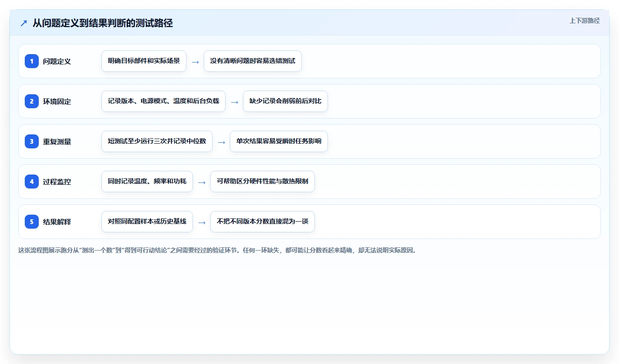Image resolution: width=619 pixels, height=364 pixels.
Task: Select the 可帮助区分硬件性能与散热限制 box
Action: 263,182
